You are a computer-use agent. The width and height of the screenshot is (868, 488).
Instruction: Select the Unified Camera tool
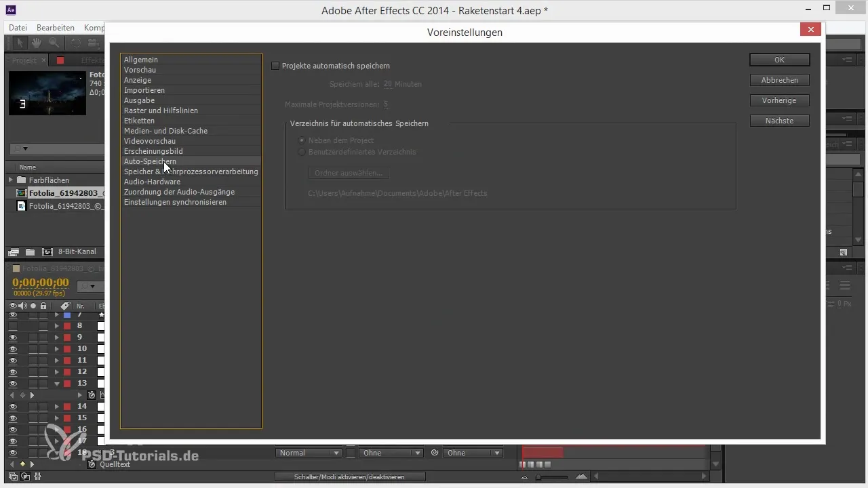[x=92, y=43]
